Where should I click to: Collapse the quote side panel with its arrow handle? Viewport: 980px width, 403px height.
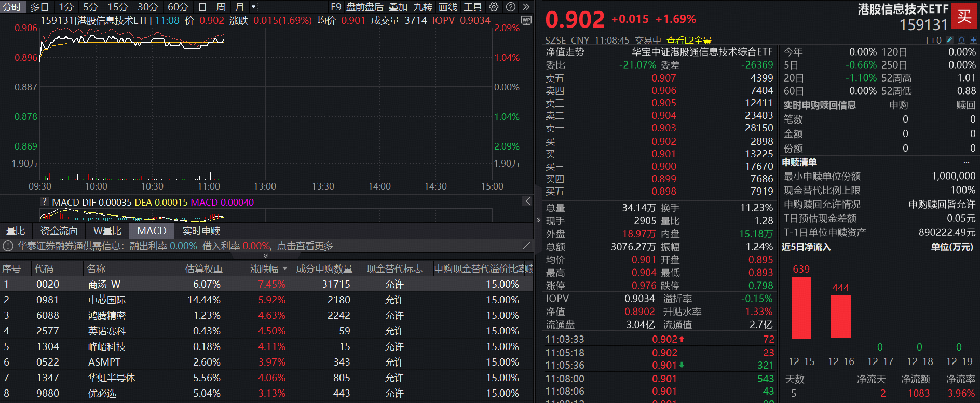click(538, 220)
